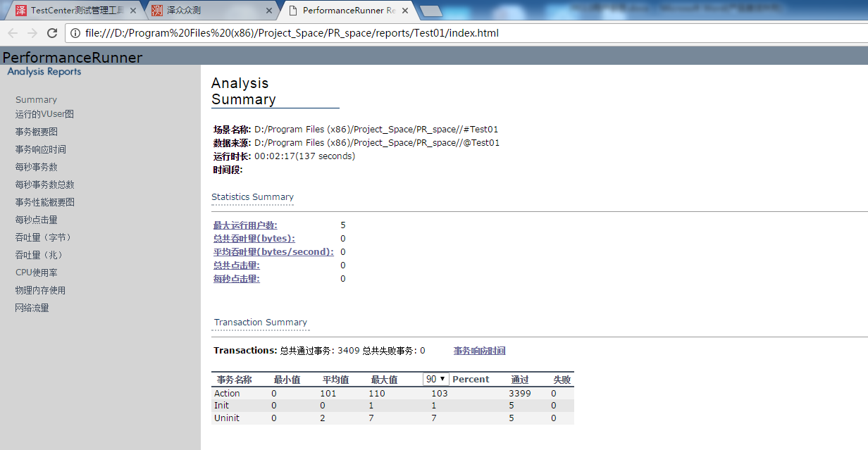Image resolution: width=868 pixels, height=450 pixels.
Task: Click the 总共吞吐量(bytes) link
Action: click(x=254, y=239)
